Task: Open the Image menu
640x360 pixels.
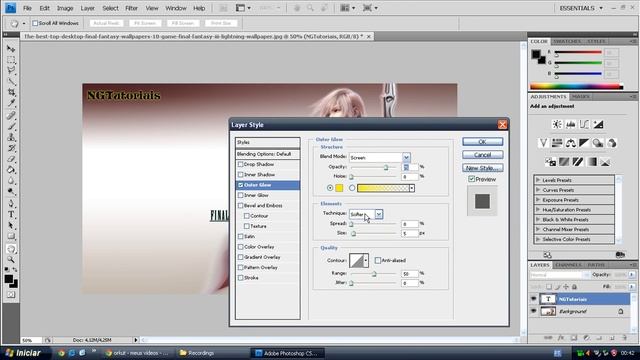Action: click(x=65, y=8)
